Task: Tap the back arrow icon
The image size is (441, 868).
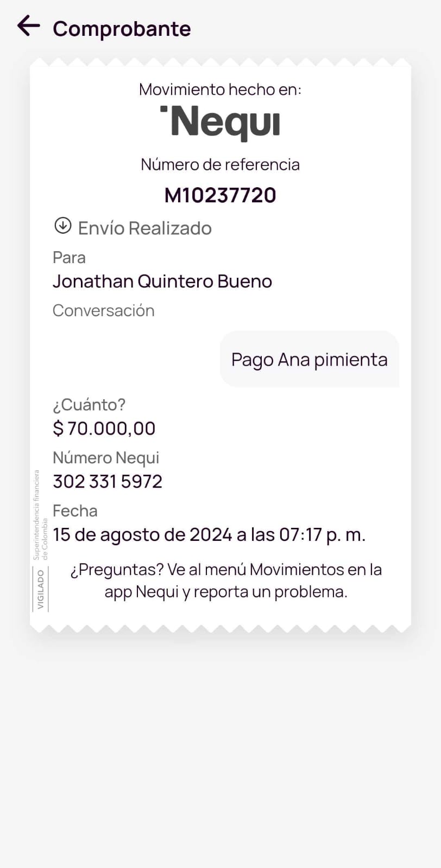Action: (x=29, y=25)
